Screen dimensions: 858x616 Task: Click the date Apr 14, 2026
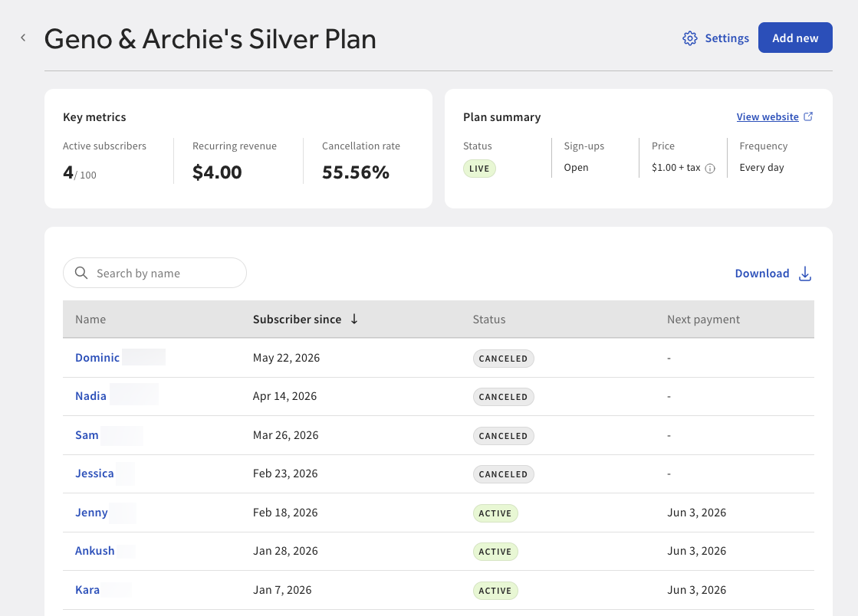pyautogui.click(x=284, y=396)
